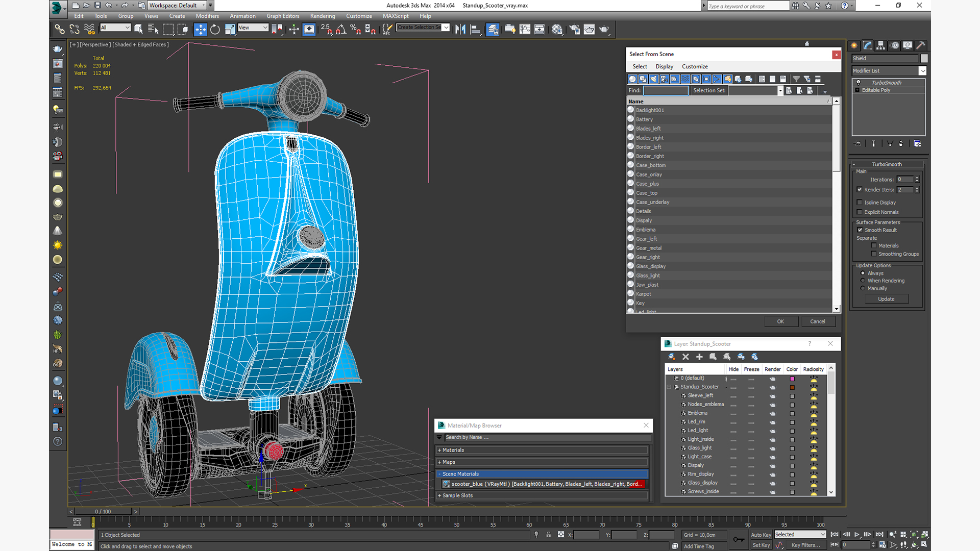This screenshot has width=980, height=551.
Task: Enable Isoline Display checkbox
Action: click(860, 203)
